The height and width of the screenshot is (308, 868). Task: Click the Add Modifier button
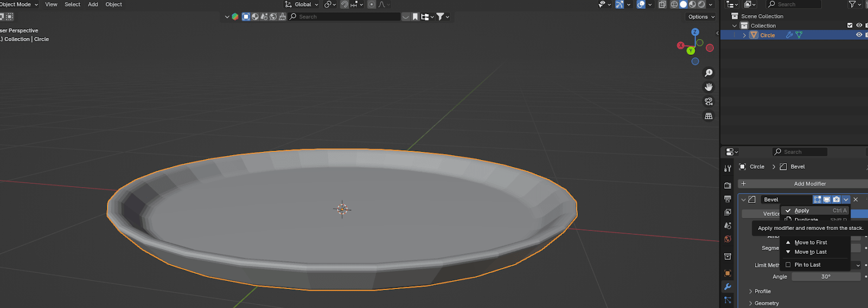point(809,184)
